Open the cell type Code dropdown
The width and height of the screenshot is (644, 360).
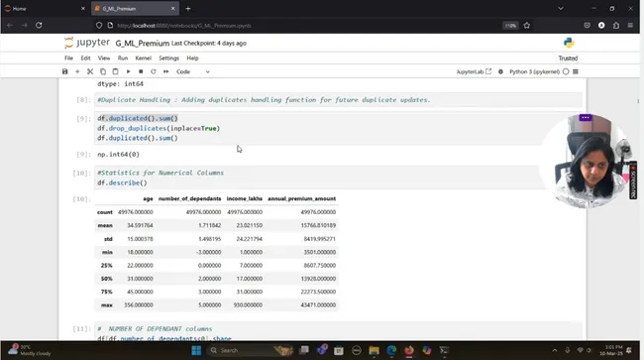192,71
